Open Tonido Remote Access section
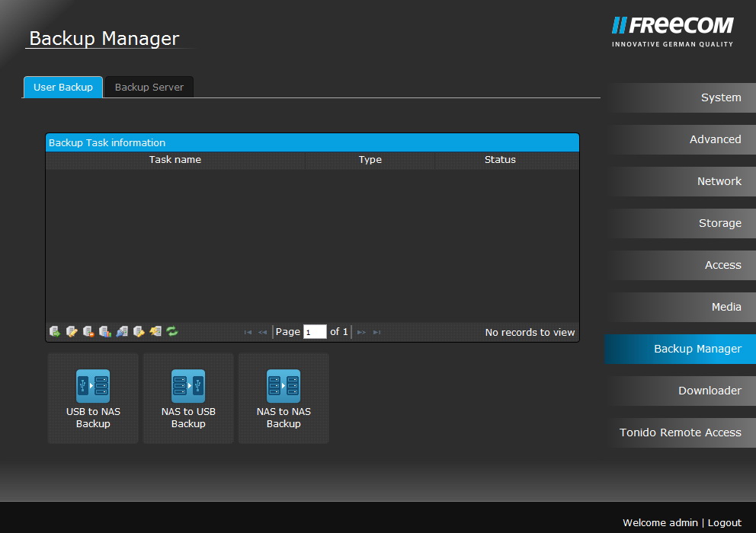This screenshot has width=756, height=533. [x=680, y=432]
